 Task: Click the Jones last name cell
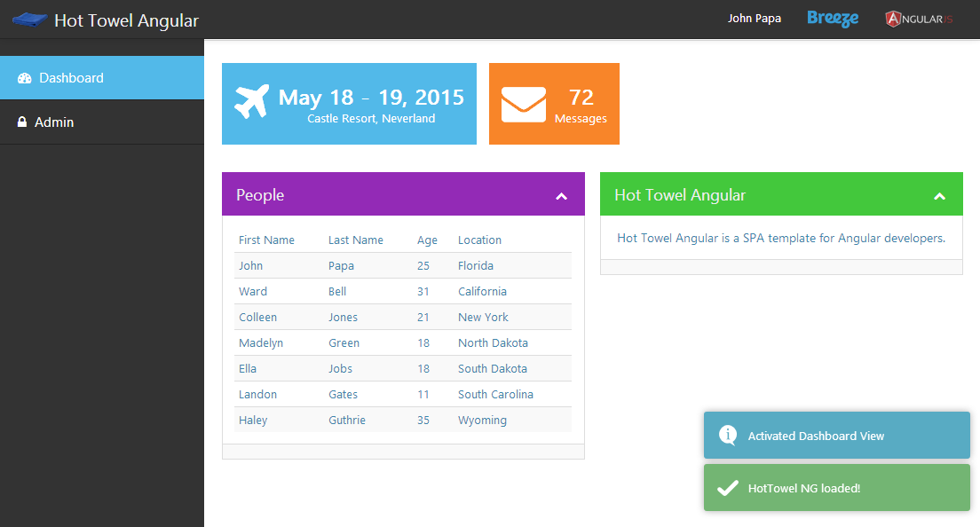coord(344,318)
